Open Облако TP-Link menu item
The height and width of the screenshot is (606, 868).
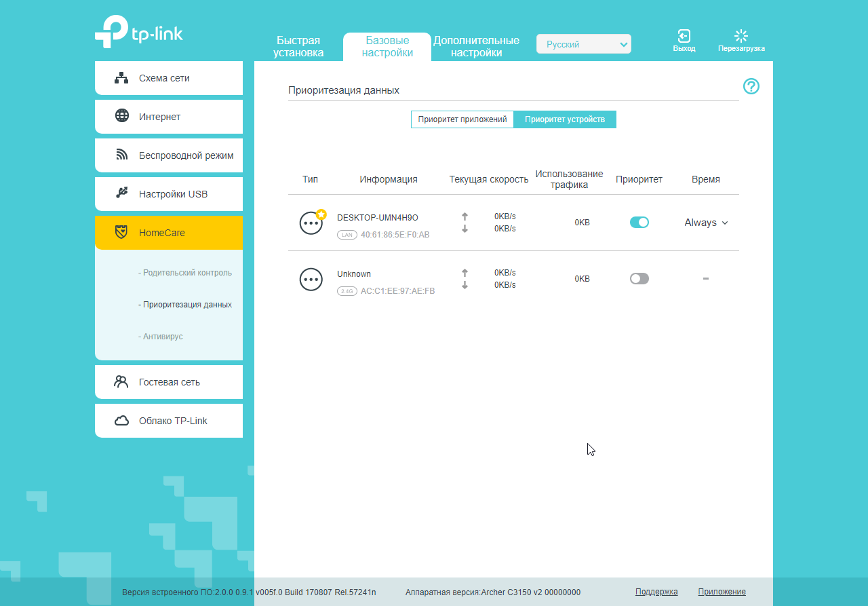tap(169, 421)
